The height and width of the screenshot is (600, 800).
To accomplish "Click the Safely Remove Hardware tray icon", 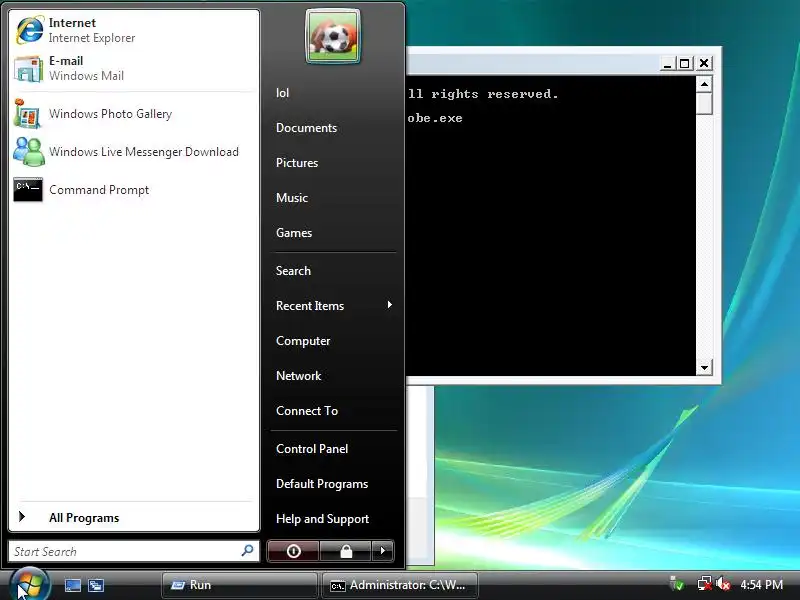I will [677, 583].
